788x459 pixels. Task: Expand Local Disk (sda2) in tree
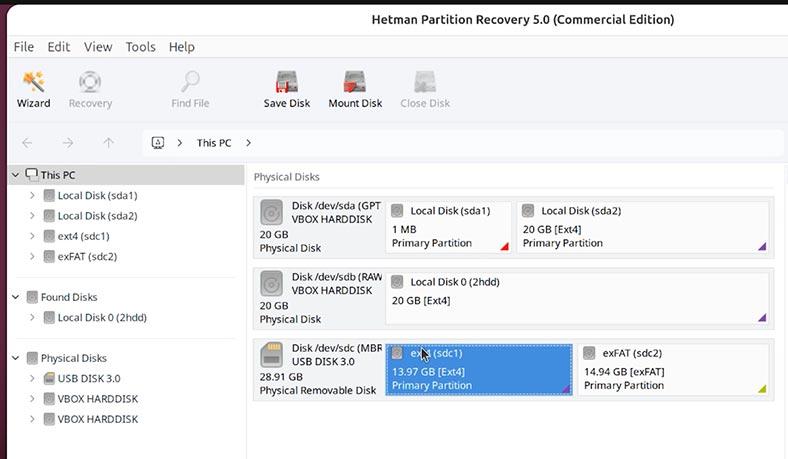coord(32,216)
